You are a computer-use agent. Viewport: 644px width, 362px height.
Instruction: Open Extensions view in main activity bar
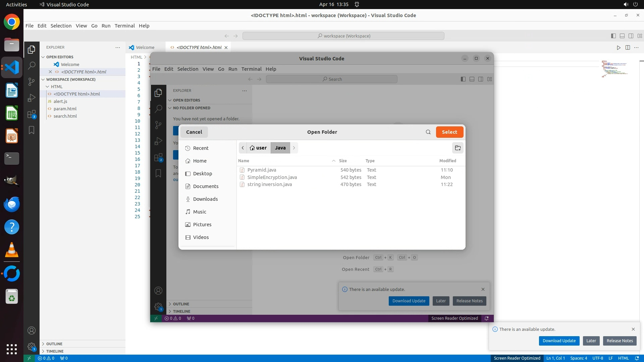tap(32, 114)
